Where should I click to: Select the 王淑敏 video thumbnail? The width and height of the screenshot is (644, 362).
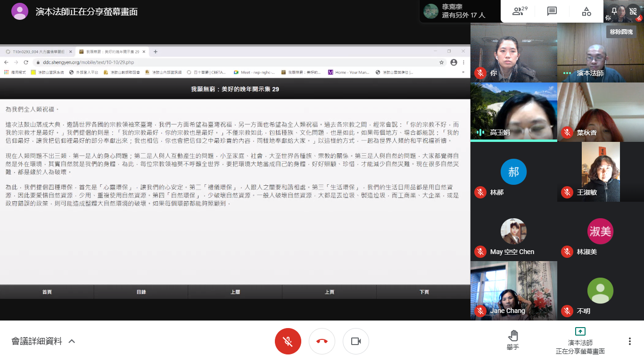(x=601, y=172)
